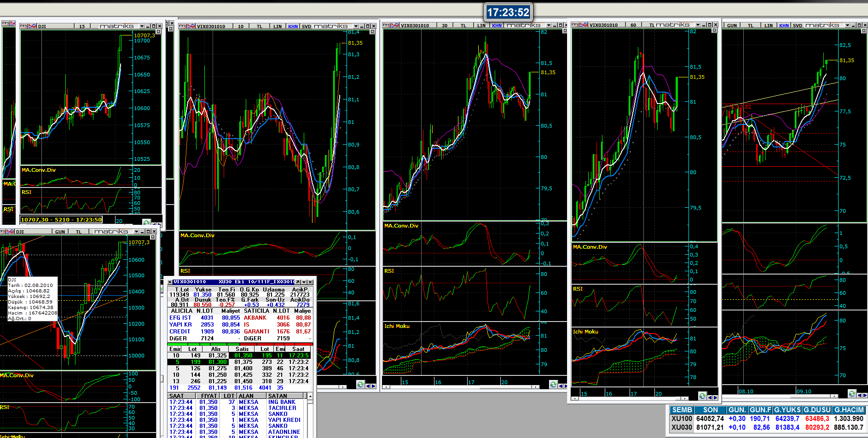Select the XU030 row in the index summary table
This screenshot has width=868, height=438.
tap(681, 427)
